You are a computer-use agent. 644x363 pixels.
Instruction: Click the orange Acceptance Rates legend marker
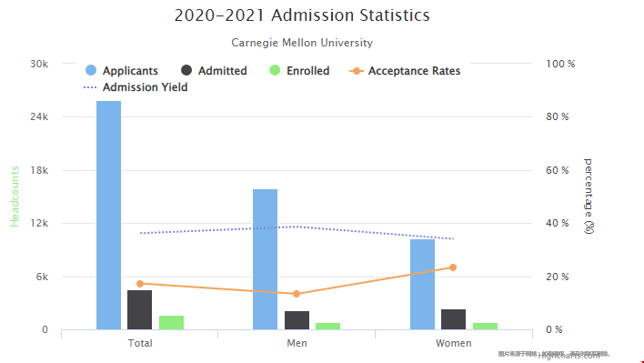tap(356, 71)
